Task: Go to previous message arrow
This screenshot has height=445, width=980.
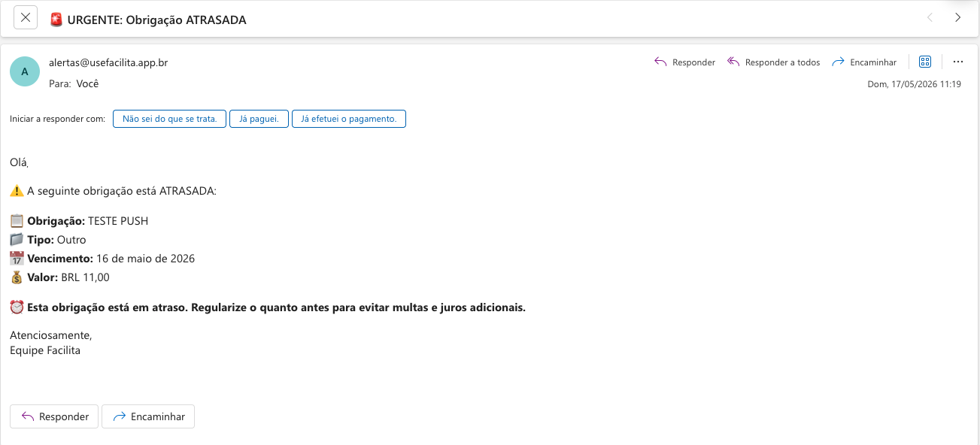Action: pos(930,18)
